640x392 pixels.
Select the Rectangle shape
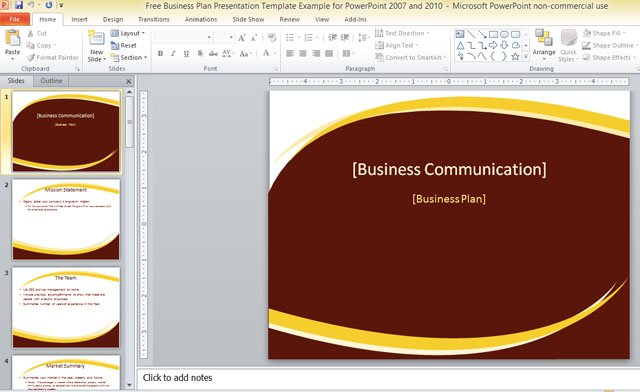point(493,34)
